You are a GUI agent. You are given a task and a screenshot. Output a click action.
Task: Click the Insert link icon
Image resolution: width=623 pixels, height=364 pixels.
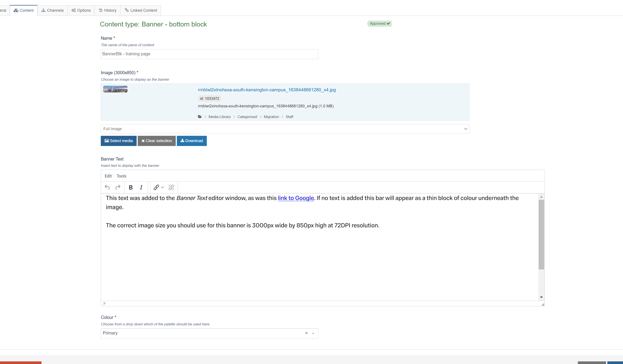tap(156, 187)
